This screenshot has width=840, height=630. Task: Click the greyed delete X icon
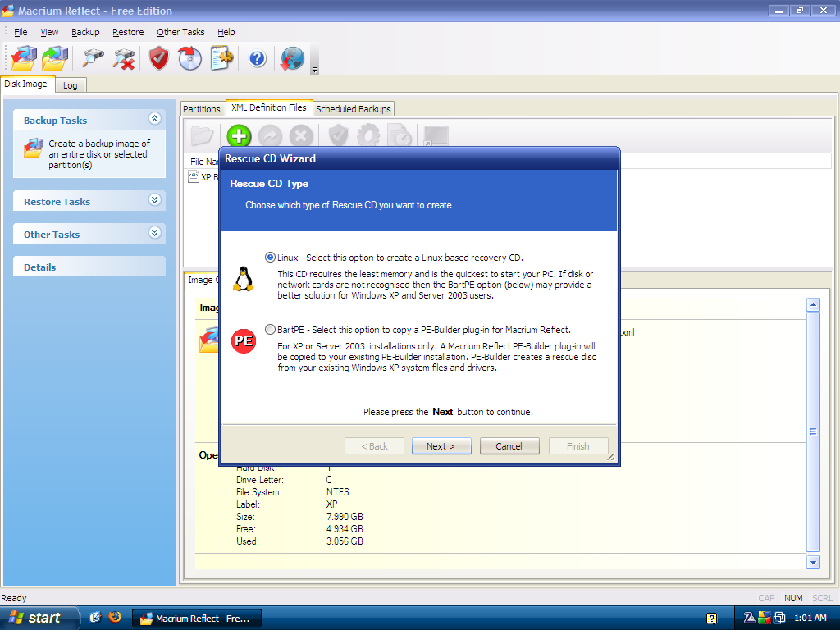[x=302, y=135]
